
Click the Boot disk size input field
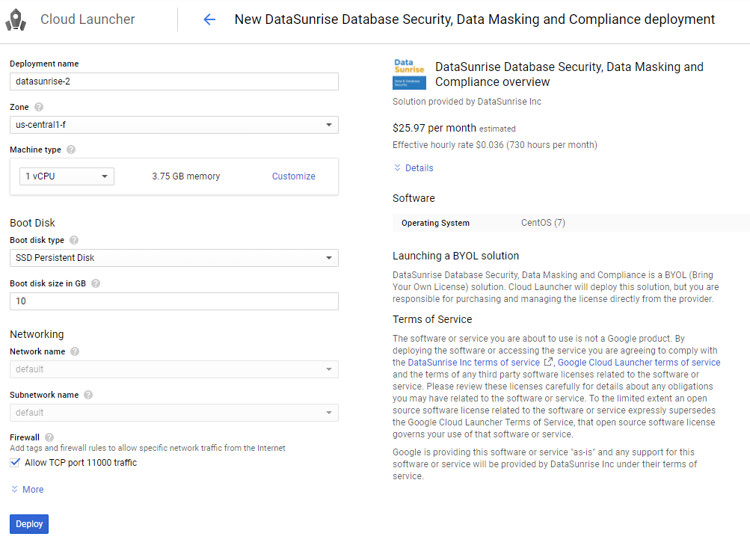coord(174,301)
